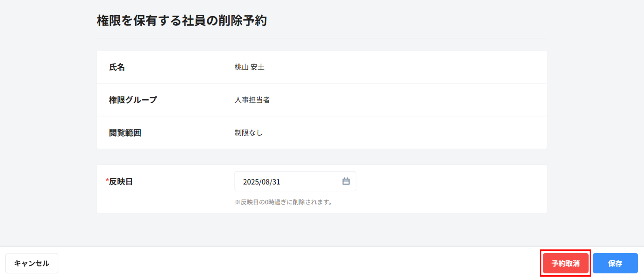Click the red required asterisk by 反映日
This screenshot has height=279, width=644.
tap(107, 180)
